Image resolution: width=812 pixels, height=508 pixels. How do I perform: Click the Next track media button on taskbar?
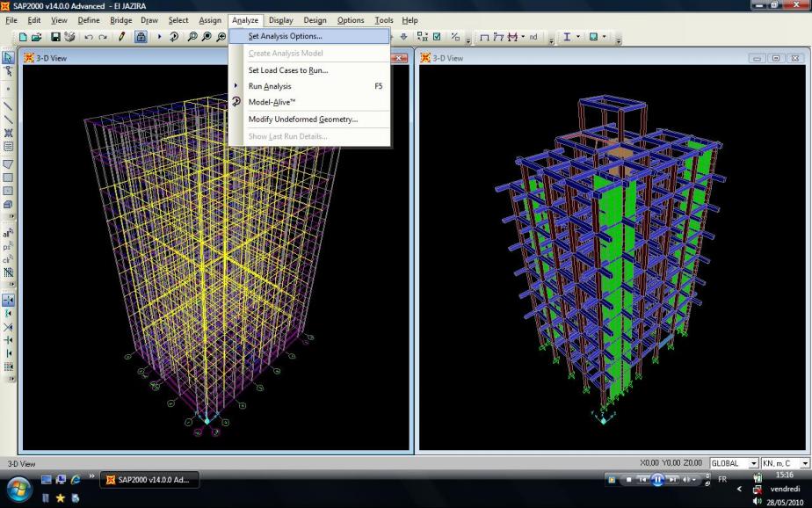672,480
